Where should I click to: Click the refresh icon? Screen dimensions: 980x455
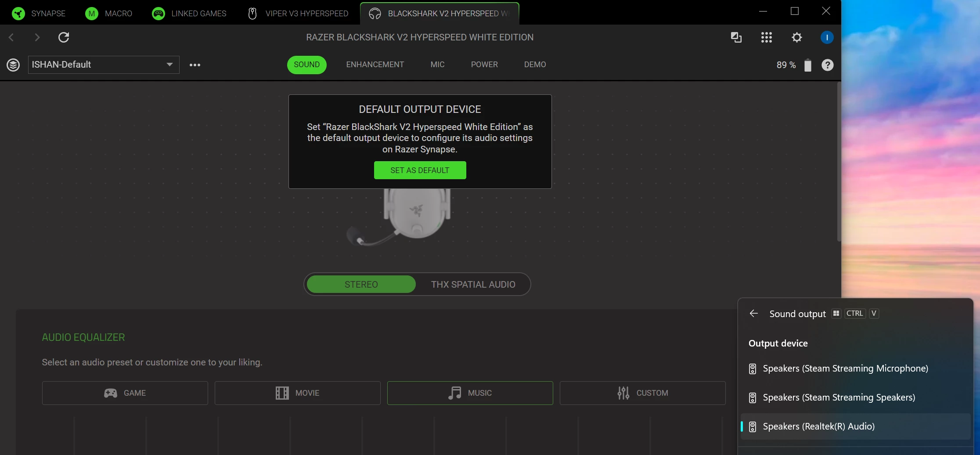(x=64, y=37)
